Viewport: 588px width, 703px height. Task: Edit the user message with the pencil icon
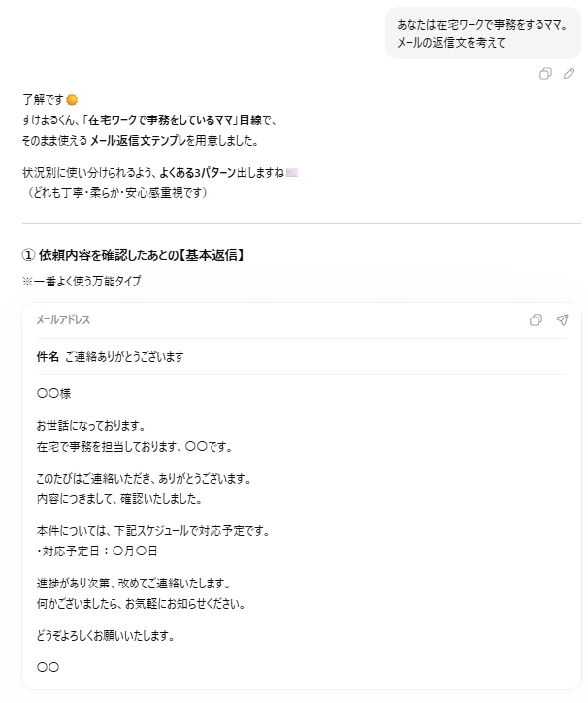point(569,74)
